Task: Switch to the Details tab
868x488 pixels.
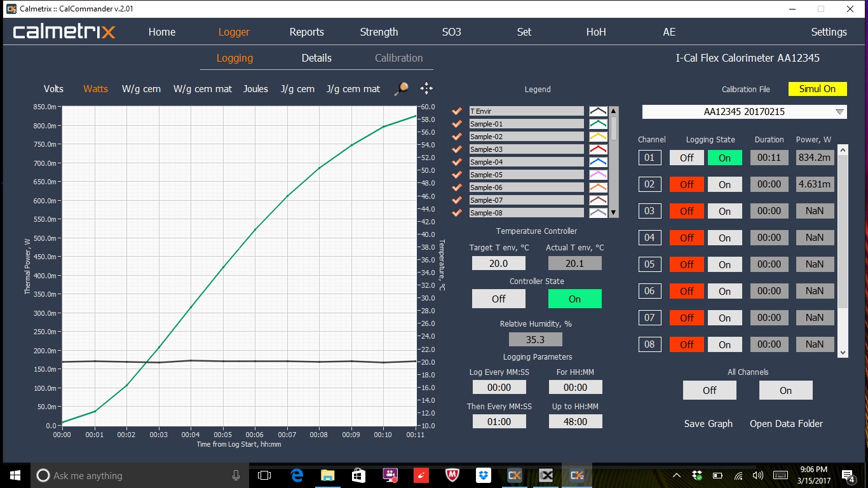Action: pos(316,58)
